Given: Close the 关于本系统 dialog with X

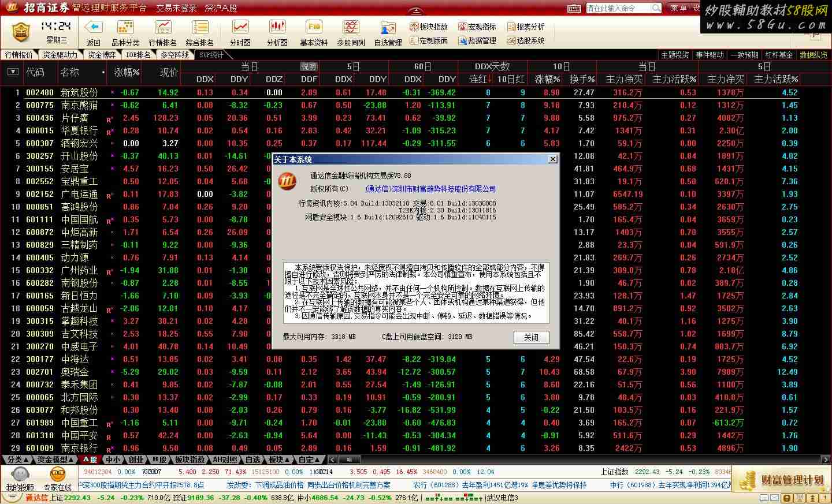Looking at the screenshot, I should (552, 159).
